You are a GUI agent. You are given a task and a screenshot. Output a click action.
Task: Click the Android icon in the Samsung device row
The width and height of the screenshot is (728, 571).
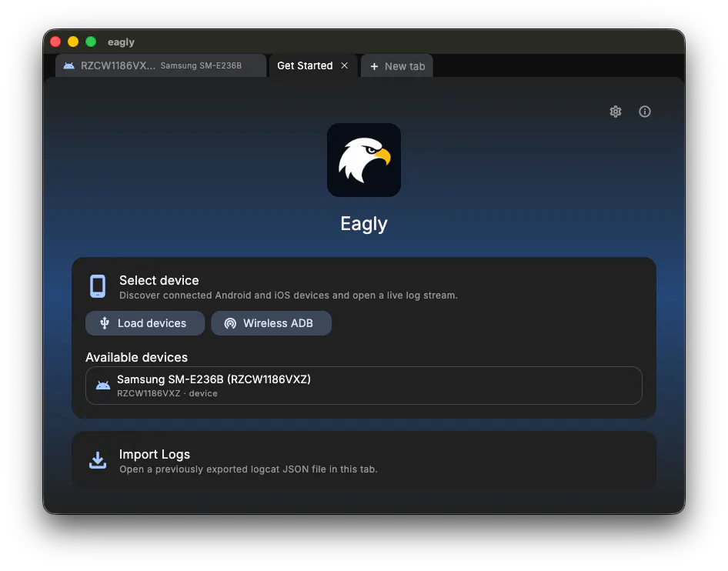[102, 386]
